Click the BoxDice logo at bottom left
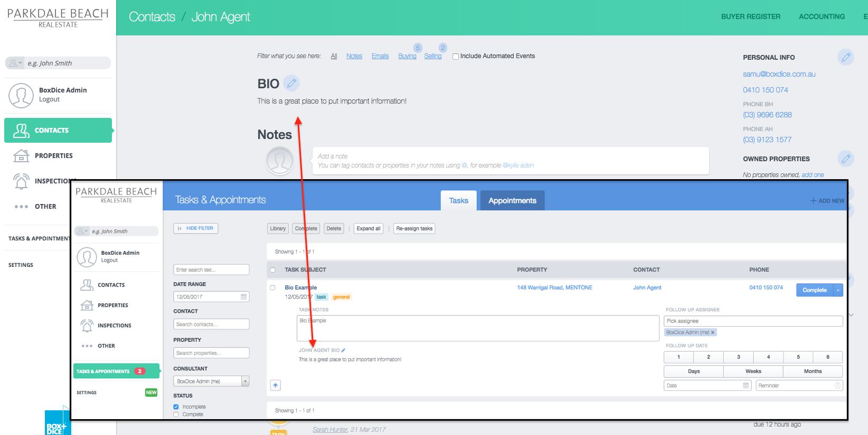Viewport: 868px width, 435px height. click(x=57, y=422)
